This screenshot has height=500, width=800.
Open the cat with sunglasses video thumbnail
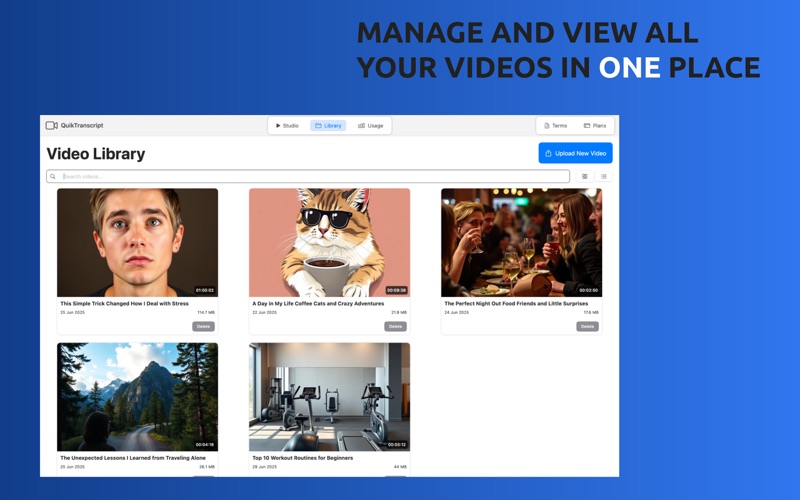click(x=329, y=242)
